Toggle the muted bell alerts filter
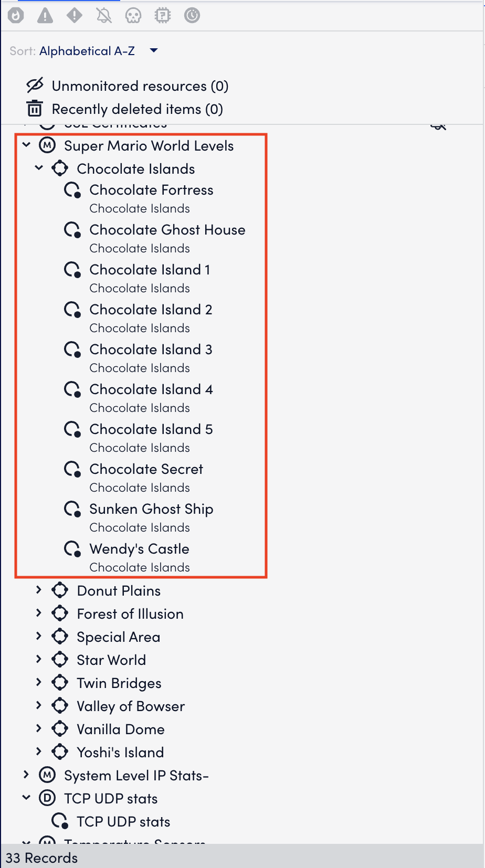Image resolution: width=485 pixels, height=868 pixels. (104, 16)
